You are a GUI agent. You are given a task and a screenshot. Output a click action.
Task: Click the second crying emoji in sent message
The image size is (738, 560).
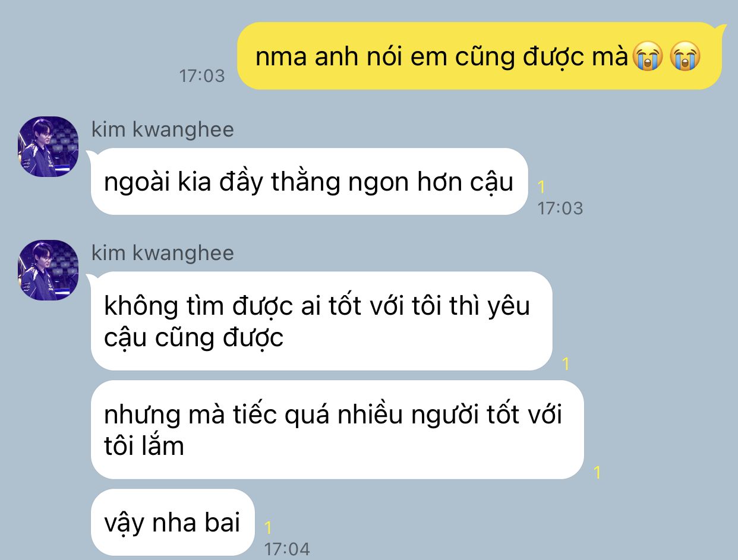coord(685,57)
